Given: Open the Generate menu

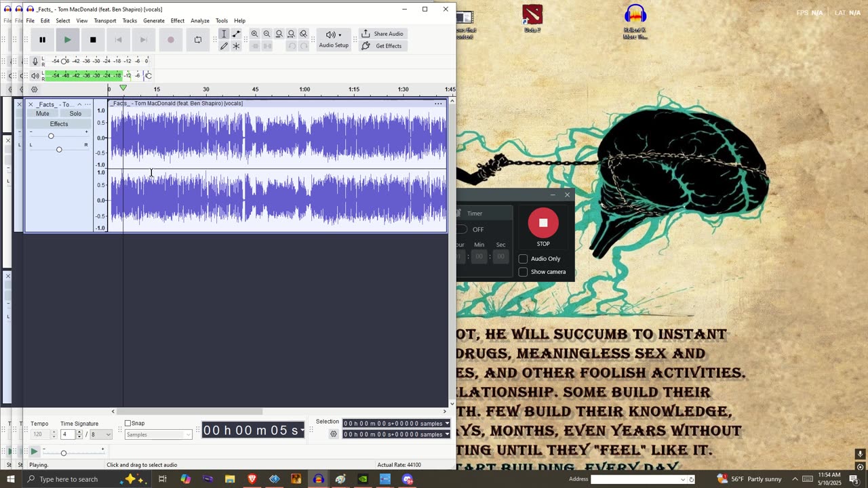Looking at the screenshot, I should [x=154, y=20].
